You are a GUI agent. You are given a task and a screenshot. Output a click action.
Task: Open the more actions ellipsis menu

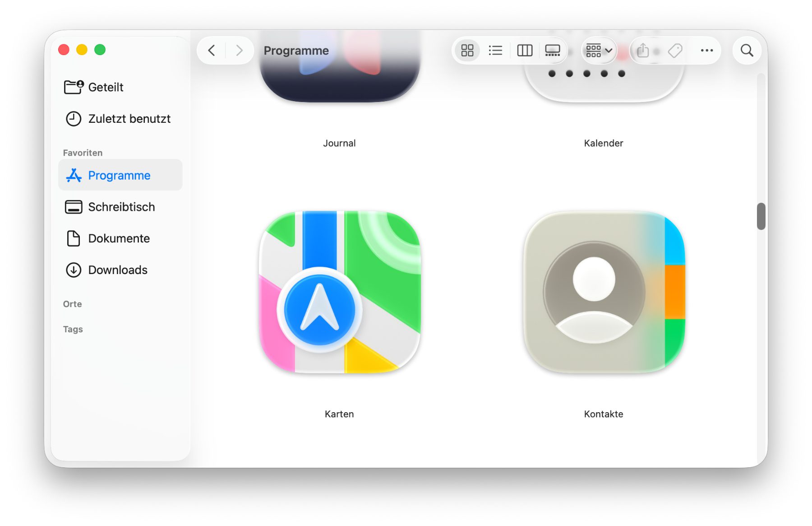click(x=706, y=51)
